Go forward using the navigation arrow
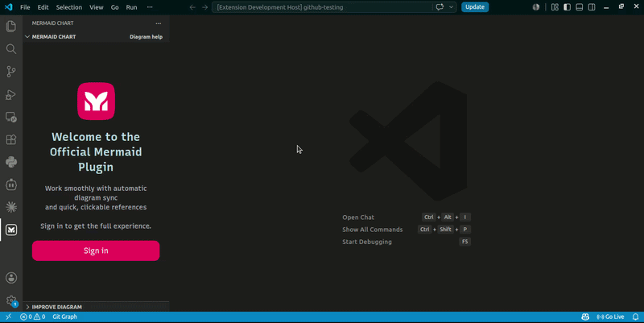Screen dimensions: 644x323 click(x=205, y=7)
